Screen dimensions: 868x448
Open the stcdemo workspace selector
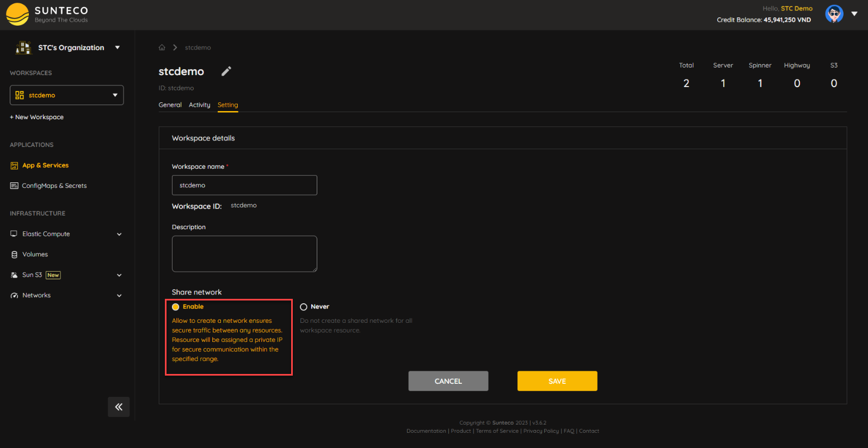[x=67, y=95]
